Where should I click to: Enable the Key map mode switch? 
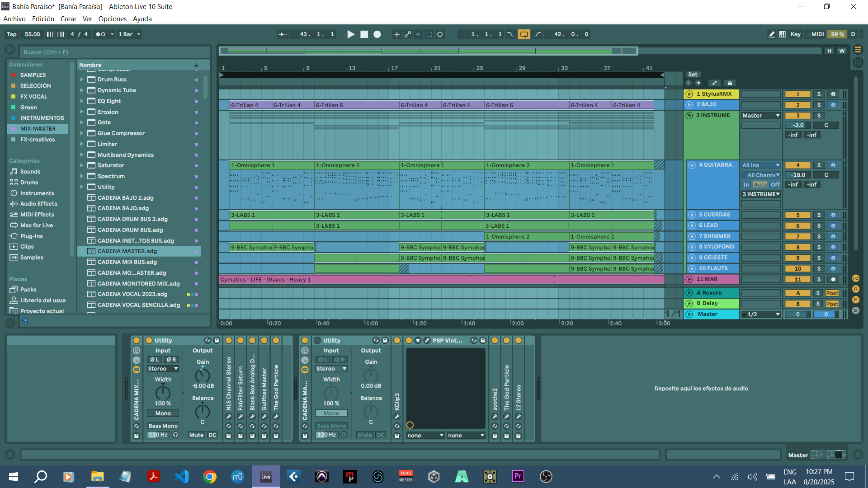click(795, 34)
